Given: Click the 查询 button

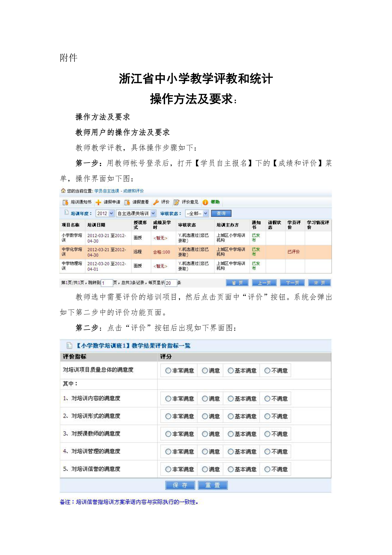Looking at the screenshot, I should coord(221,213).
